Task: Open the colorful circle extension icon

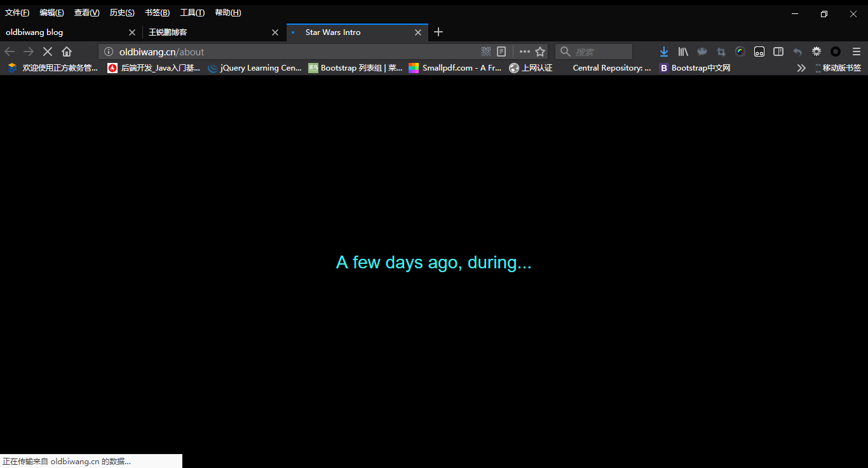Action: (x=740, y=52)
